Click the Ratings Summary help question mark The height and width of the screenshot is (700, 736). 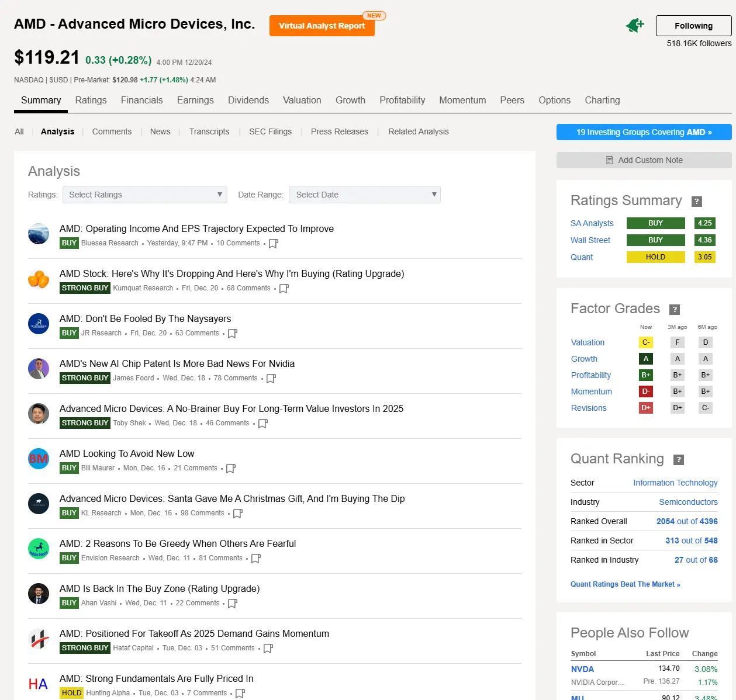click(x=696, y=202)
